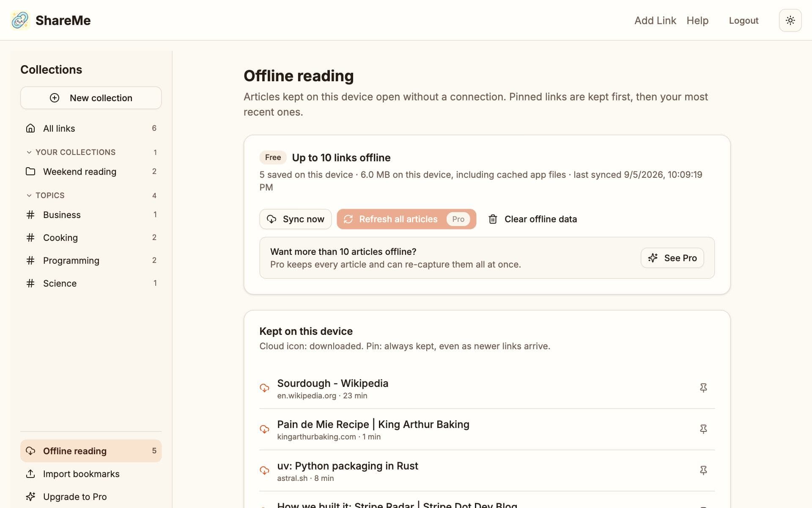Click the ShareMe title text
Viewport: 812px width, 508px height.
point(63,20)
